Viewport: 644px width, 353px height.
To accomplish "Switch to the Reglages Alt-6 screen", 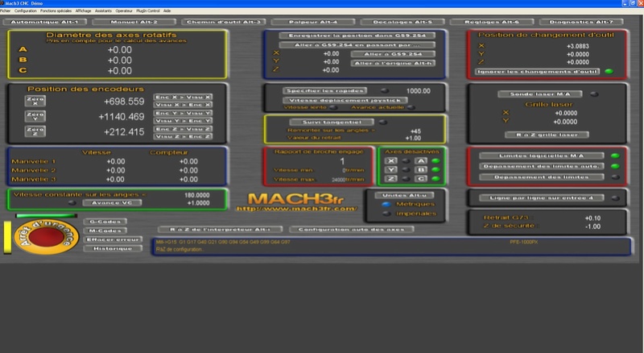I will click(x=492, y=22).
